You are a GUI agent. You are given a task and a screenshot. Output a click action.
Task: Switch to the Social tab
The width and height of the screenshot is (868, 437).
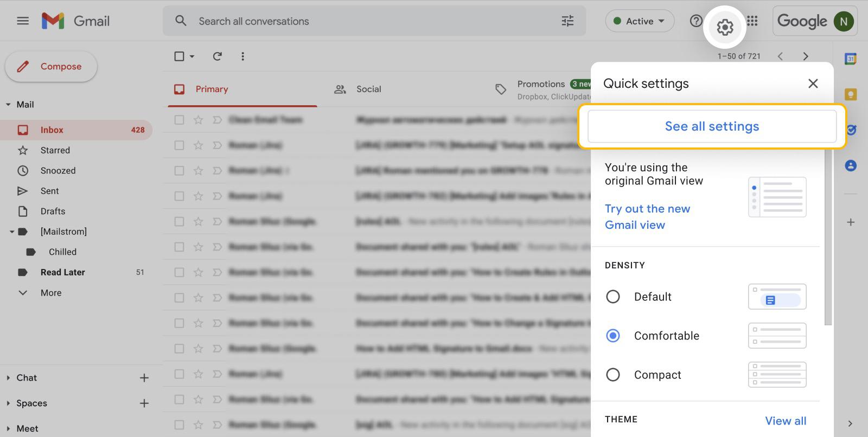(x=368, y=89)
